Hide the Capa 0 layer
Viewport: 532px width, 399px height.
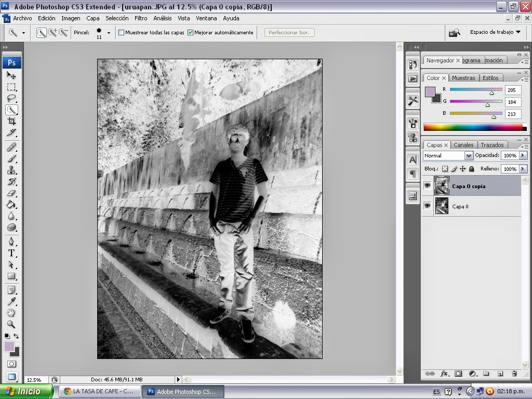point(427,206)
